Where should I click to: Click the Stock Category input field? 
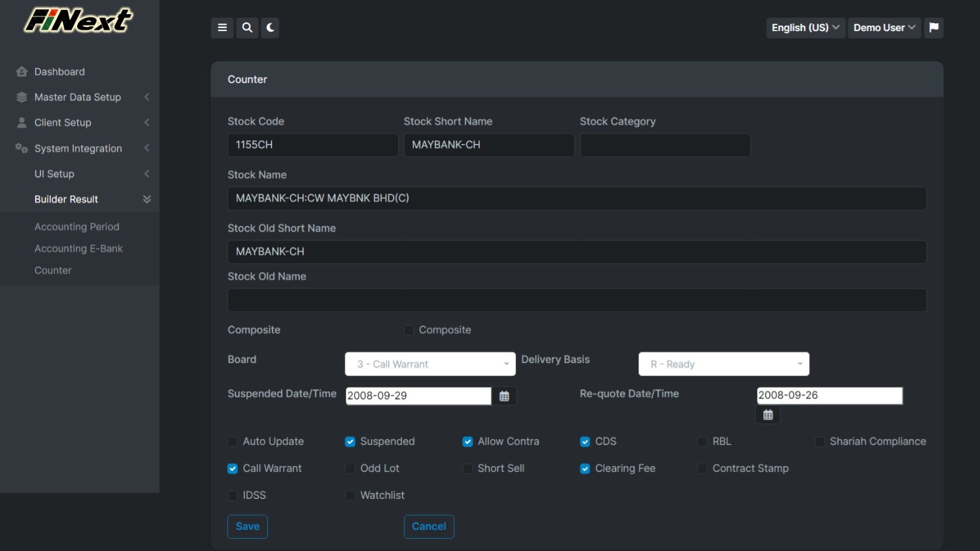(x=665, y=145)
